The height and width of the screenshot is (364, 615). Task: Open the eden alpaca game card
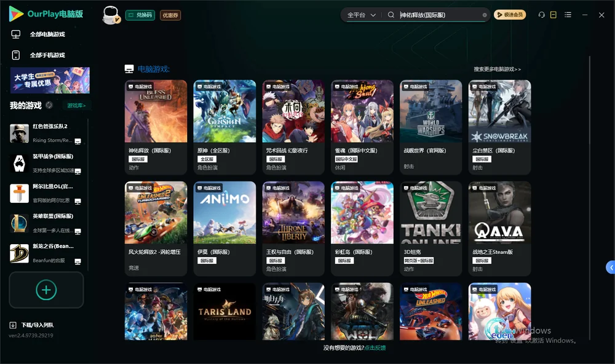[499, 312]
